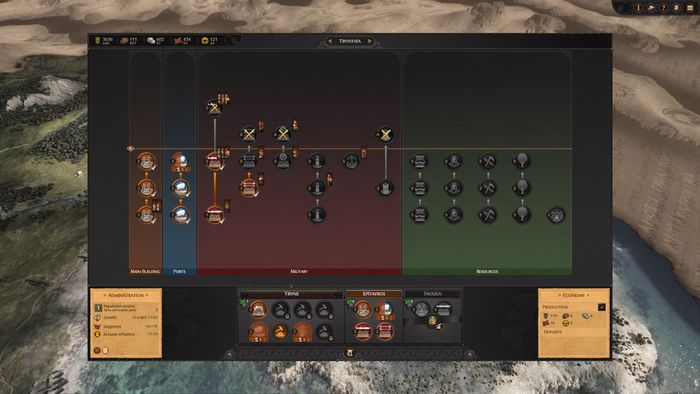Click the Epidavros port building slot

[384, 310]
